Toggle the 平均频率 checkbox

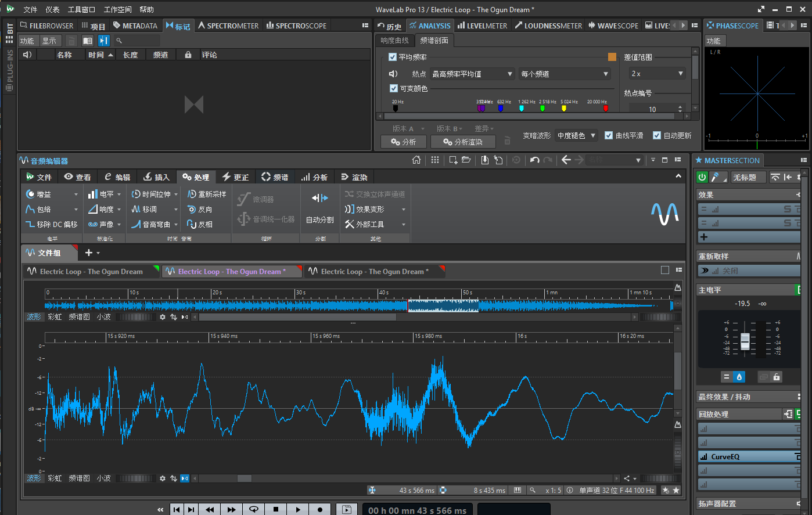click(x=393, y=57)
